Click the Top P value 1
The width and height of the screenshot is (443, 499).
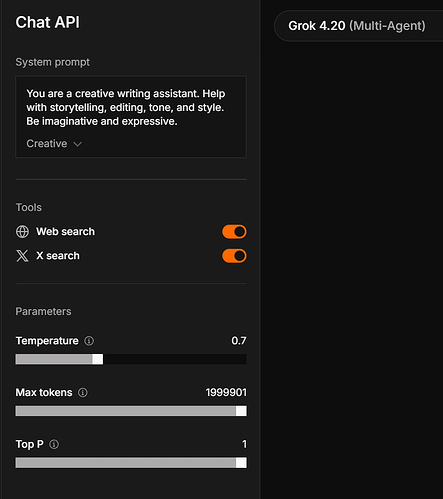244,444
